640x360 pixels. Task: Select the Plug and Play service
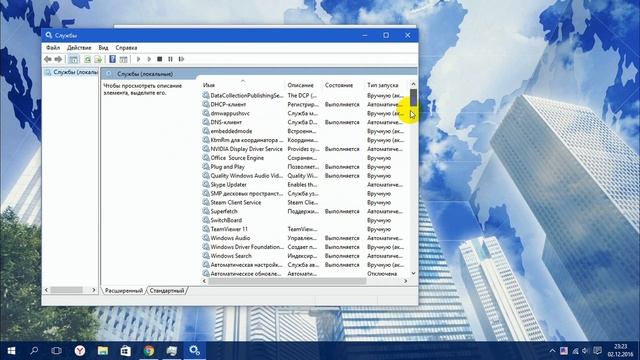pos(305,167)
